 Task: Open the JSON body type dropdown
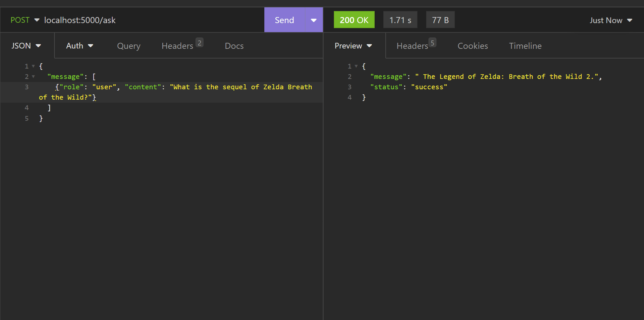26,46
